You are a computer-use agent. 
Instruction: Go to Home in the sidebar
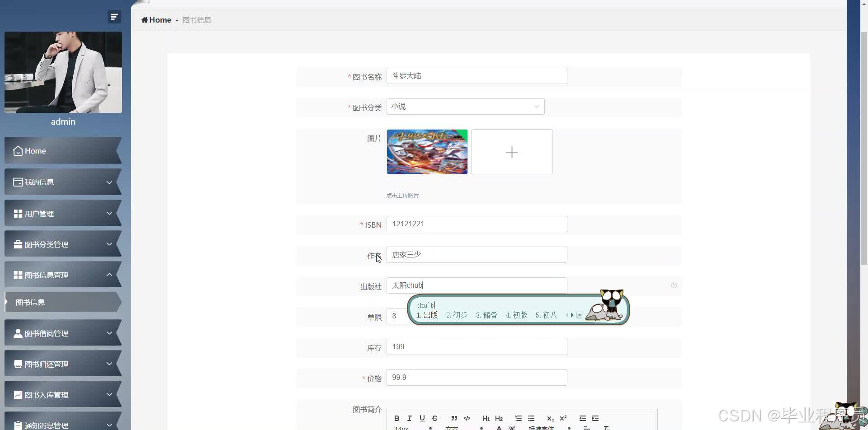[x=63, y=151]
